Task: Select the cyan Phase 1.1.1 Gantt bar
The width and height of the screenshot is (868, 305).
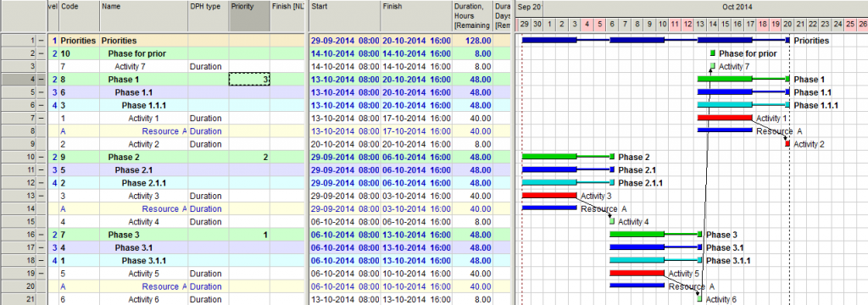Action: click(x=743, y=104)
